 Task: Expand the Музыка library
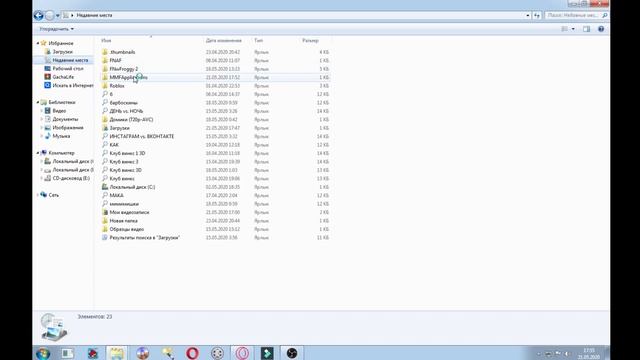coord(42,136)
